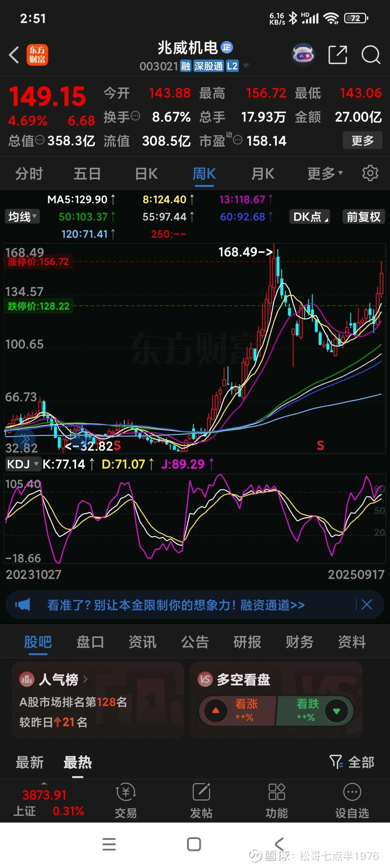Tap the 兆威机电 stock title

pyautogui.click(x=188, y=47)
